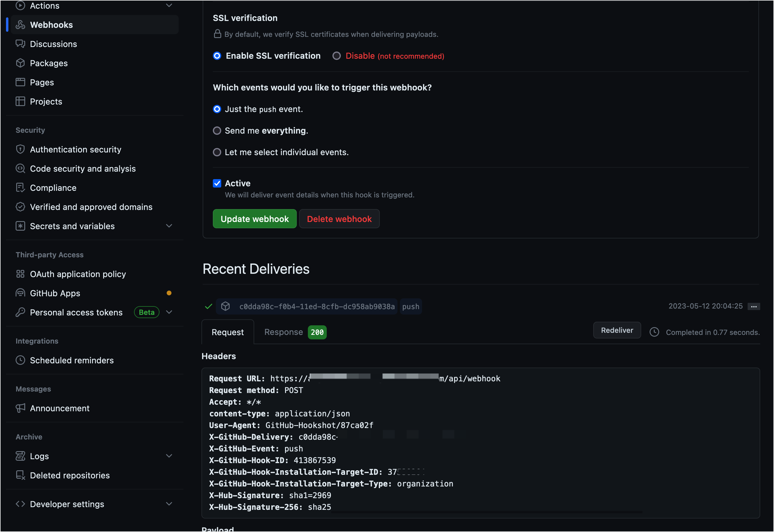
Task: Click the GitHub Apps icon
Action: 20,293
